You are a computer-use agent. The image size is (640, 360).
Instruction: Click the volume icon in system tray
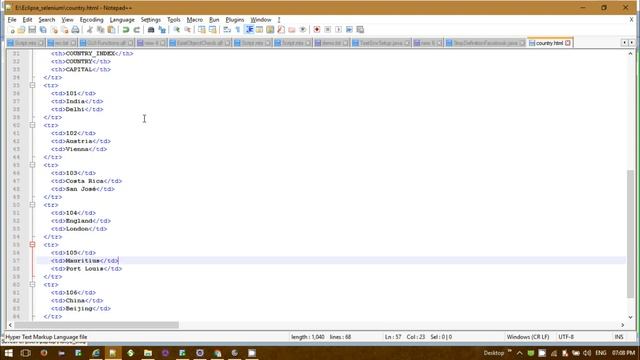point(587,353)
